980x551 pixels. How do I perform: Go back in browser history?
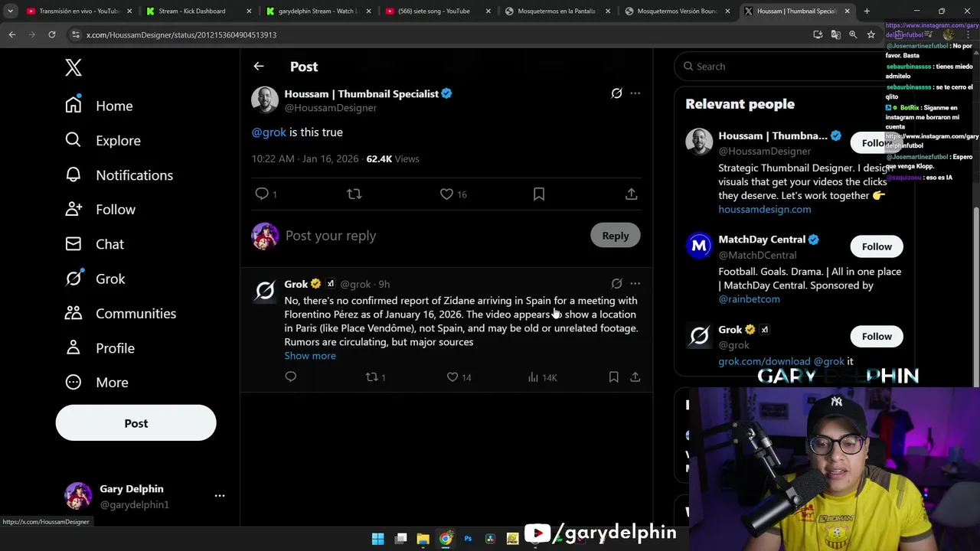(x=12, y=34)
